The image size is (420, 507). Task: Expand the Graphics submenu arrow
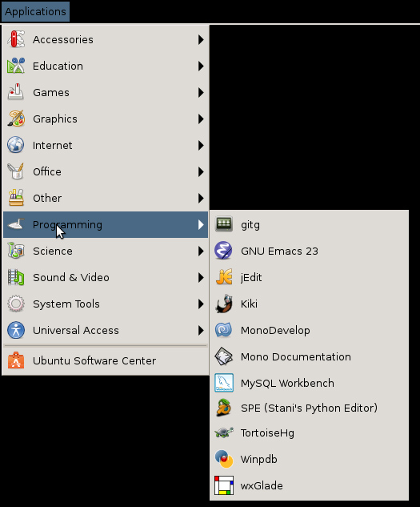click(201, 119)
